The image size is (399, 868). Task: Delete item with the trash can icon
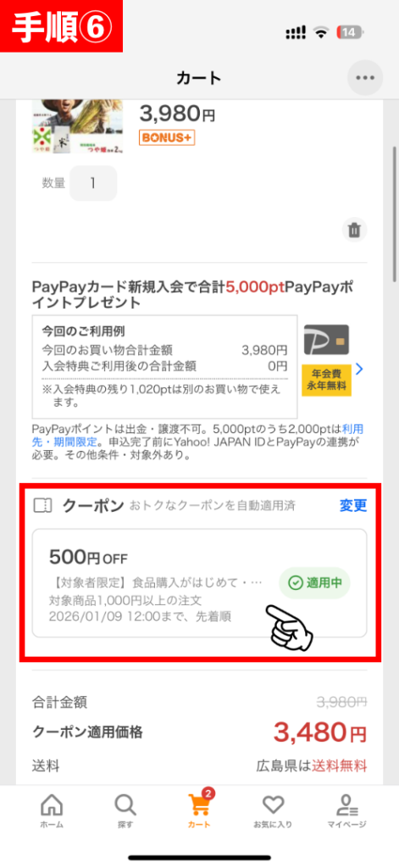pyautogui.click(x=354, y=229)
